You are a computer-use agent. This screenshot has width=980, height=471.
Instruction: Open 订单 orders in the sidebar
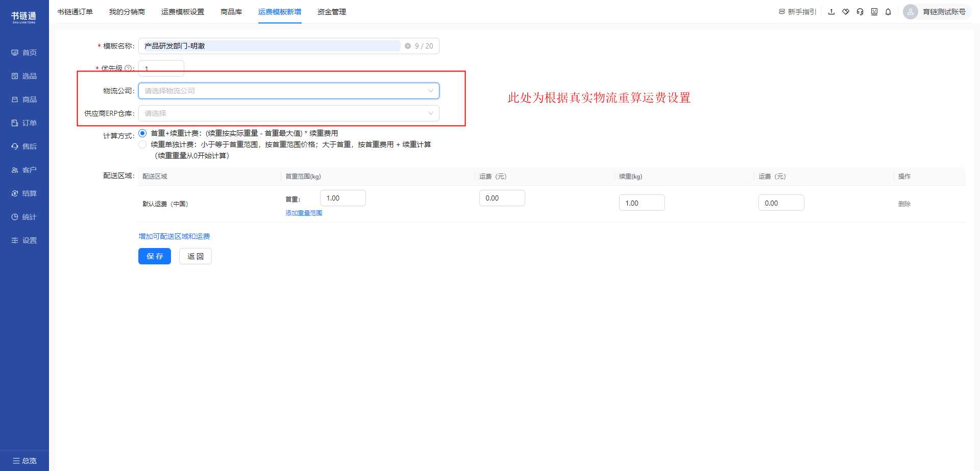point(24,123)
